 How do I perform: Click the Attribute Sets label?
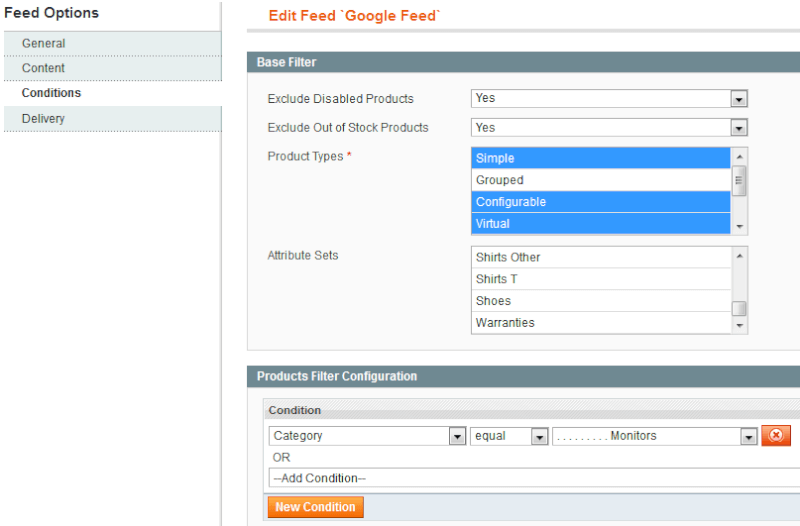[x=303, y=255]
